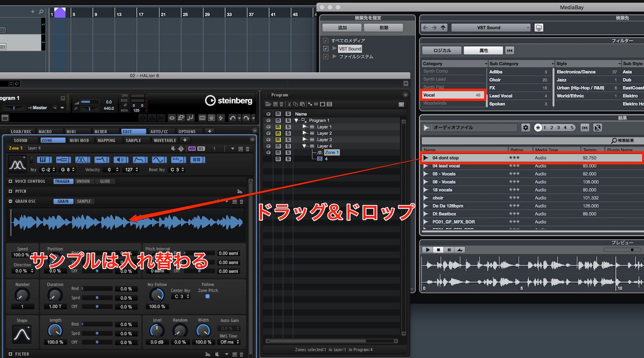644x358 pixels.
Task: Toggle visibility eye for Layer 3
Action: 268,140
